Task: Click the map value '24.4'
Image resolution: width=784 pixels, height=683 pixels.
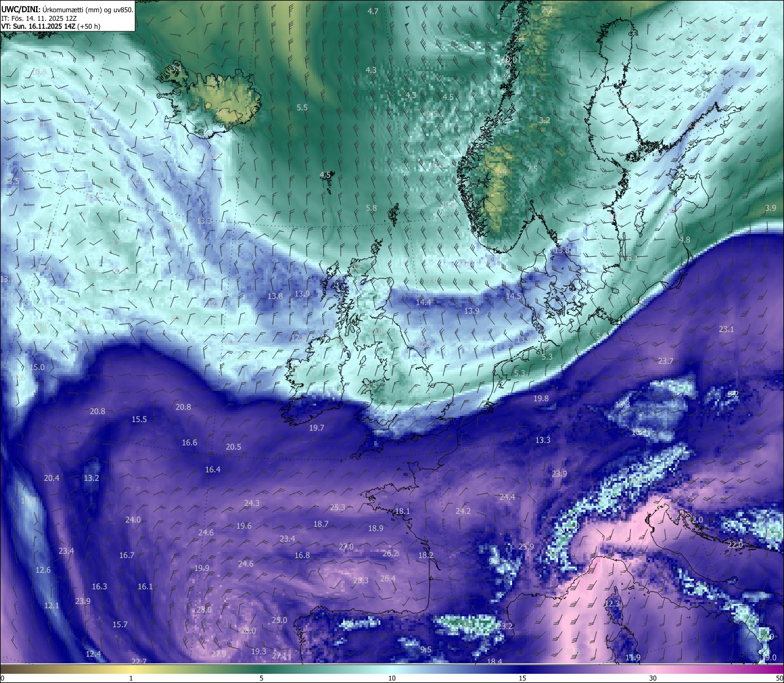Action: pos(507,497)
